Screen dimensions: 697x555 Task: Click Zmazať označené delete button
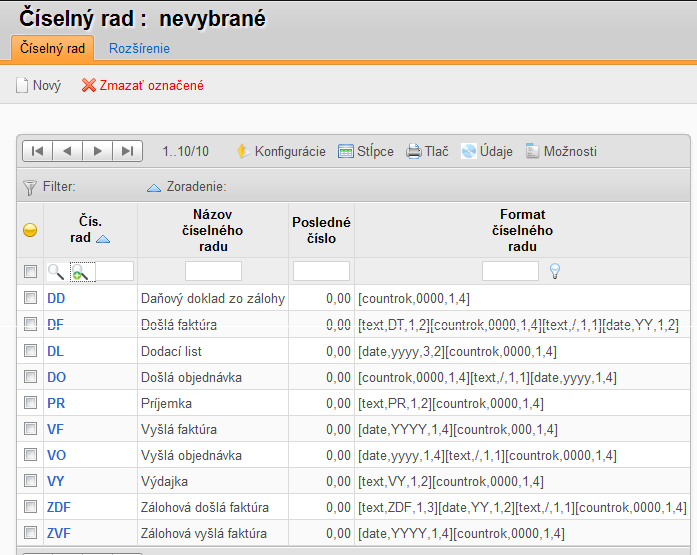[143, 85]
